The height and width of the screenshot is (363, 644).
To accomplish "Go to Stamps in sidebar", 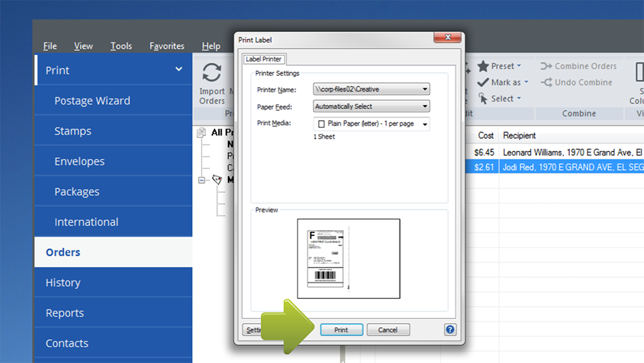I will tap(113, 131).
